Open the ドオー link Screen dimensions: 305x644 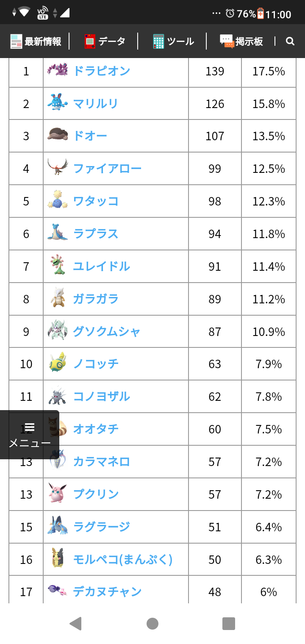click(90, 136)
